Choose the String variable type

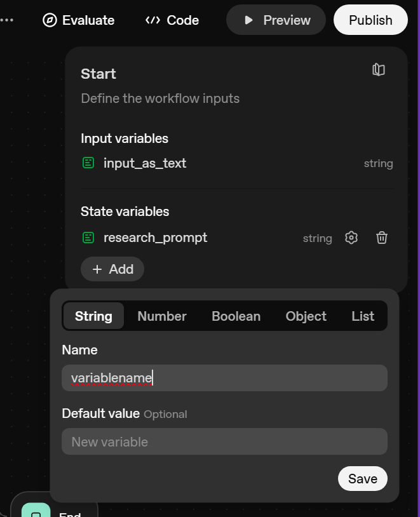(93, 316)
